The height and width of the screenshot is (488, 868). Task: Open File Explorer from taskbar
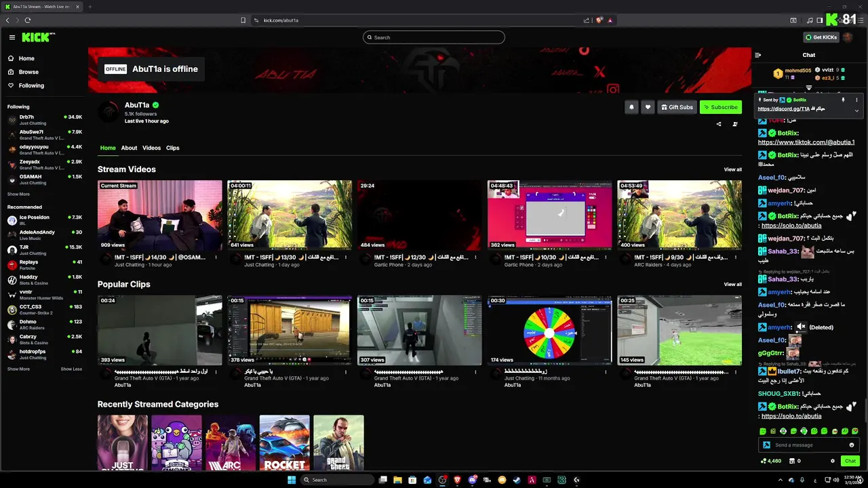pyautogui.click(x=397, y=480)
